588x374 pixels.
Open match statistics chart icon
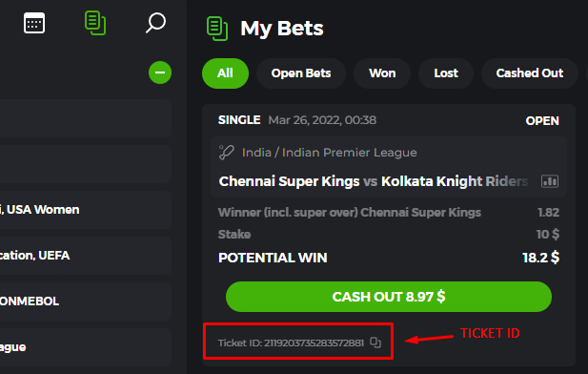[x=550, y=181]
